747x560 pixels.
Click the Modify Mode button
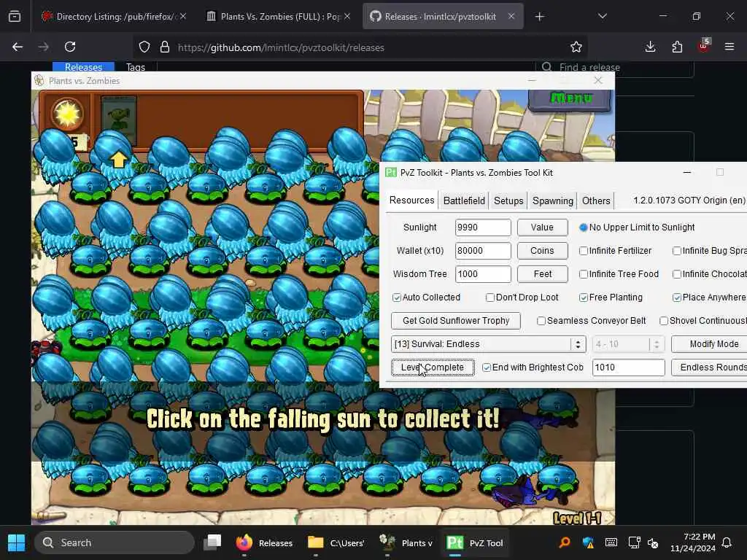(x=709, y=344)
